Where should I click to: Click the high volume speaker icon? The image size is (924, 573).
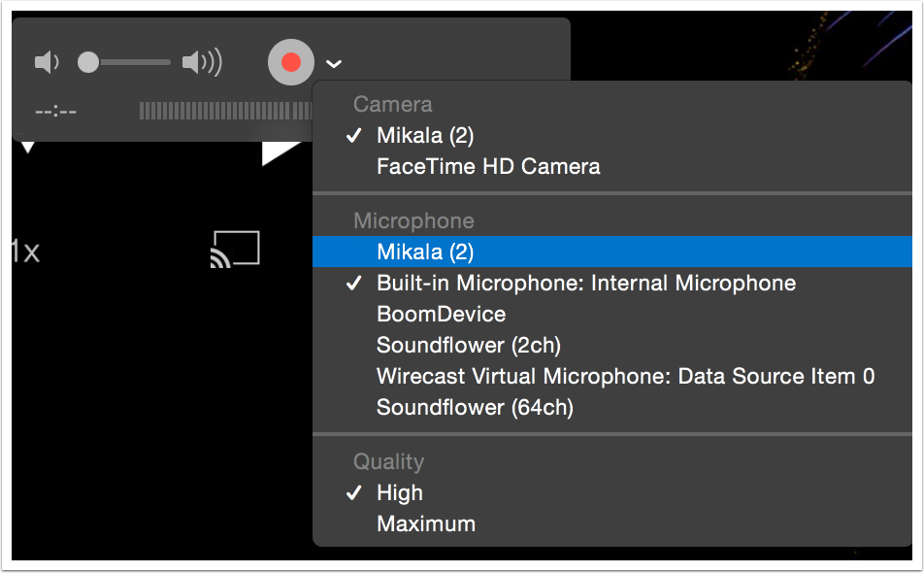tap(203, 63)
